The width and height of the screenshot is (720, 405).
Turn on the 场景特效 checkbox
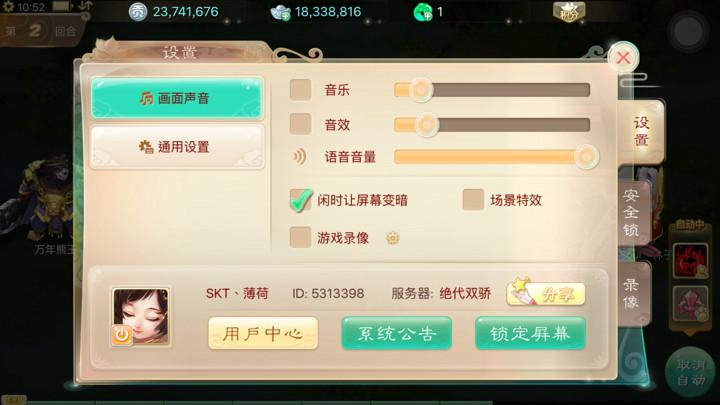473,199
